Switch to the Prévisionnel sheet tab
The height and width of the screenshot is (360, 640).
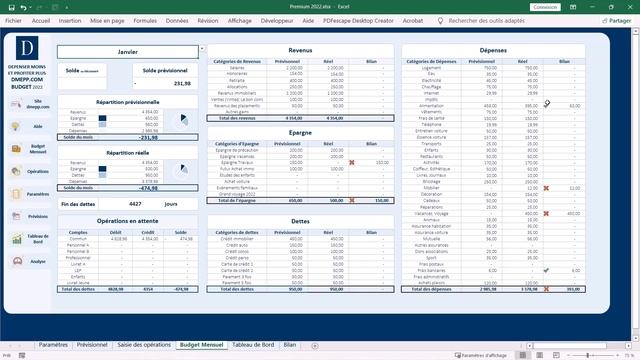(92, 345)
